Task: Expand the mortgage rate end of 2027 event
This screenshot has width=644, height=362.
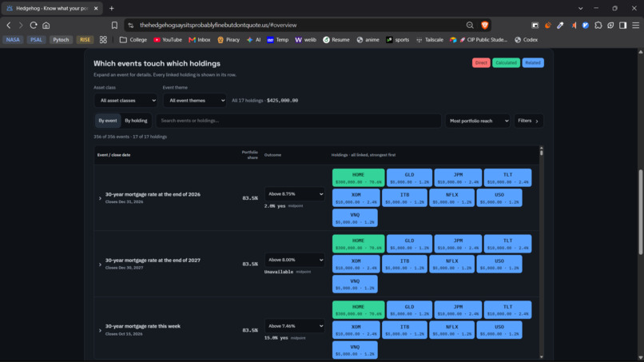Action: click(100, 265)
